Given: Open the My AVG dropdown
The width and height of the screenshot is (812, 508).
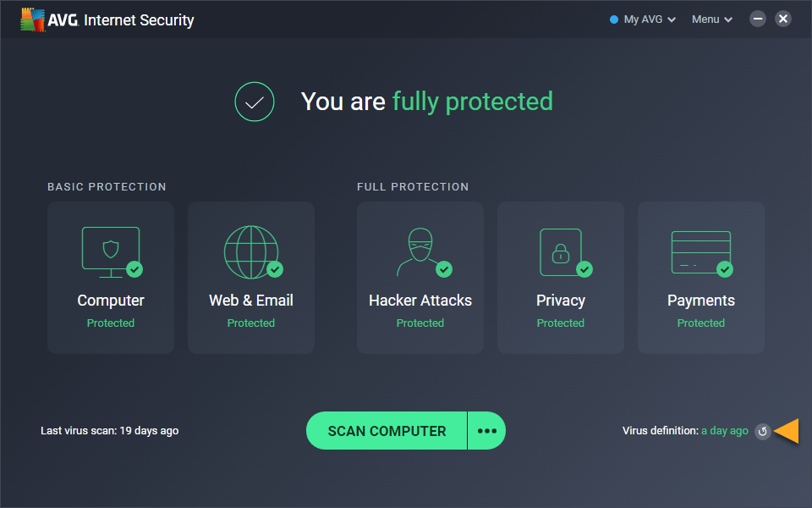Looking at the screenshot, I should (643, 19).
